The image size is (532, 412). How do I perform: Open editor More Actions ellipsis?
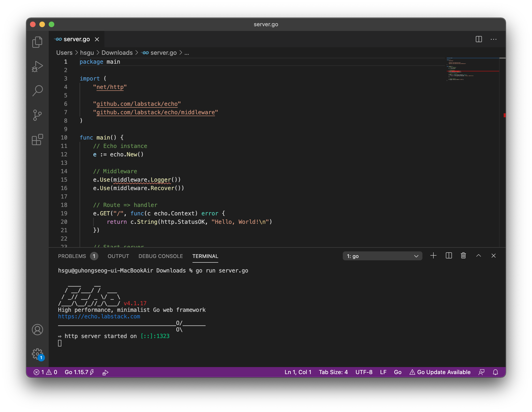coord(494,39)
